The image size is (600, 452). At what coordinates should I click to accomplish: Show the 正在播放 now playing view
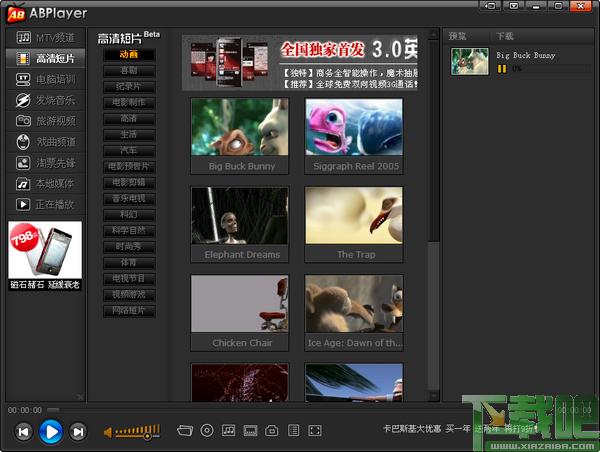(46, 204)
